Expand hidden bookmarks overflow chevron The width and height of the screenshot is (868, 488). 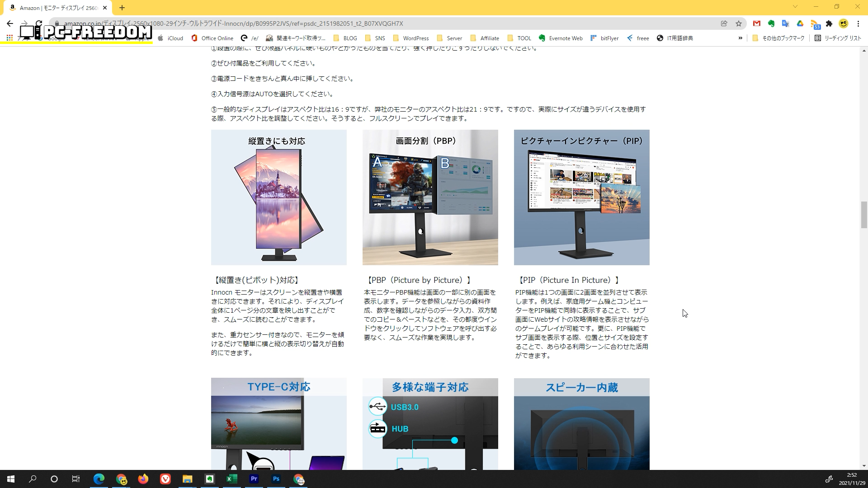[740, 38]
